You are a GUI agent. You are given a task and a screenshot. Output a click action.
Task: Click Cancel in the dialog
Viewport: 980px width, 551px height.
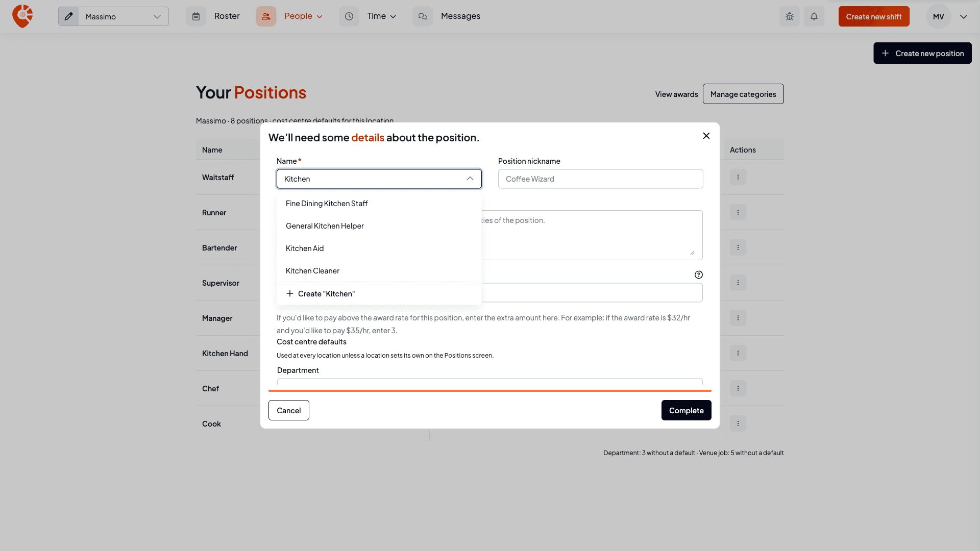(x=289, y=410)
